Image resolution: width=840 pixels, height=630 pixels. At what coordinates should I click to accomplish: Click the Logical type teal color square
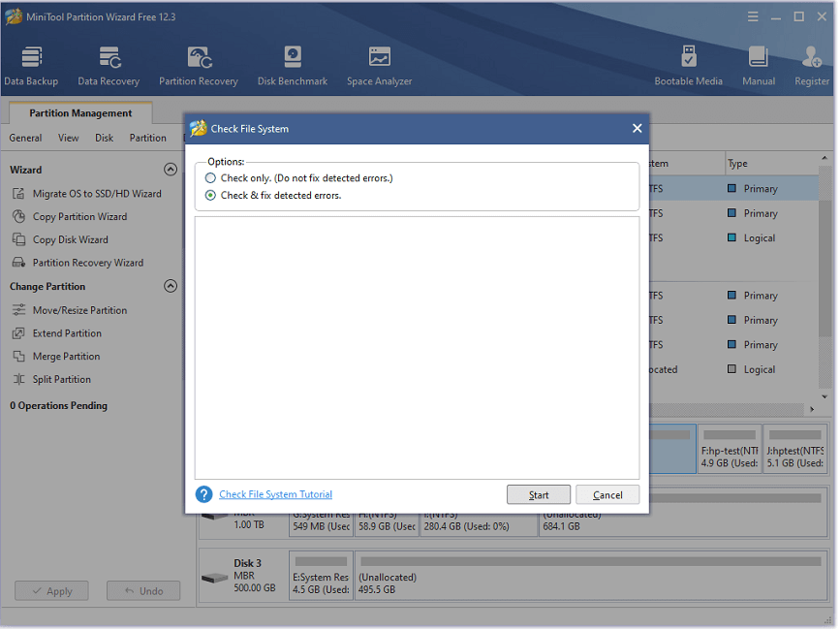pyautogui.click(x=731, y=237)
